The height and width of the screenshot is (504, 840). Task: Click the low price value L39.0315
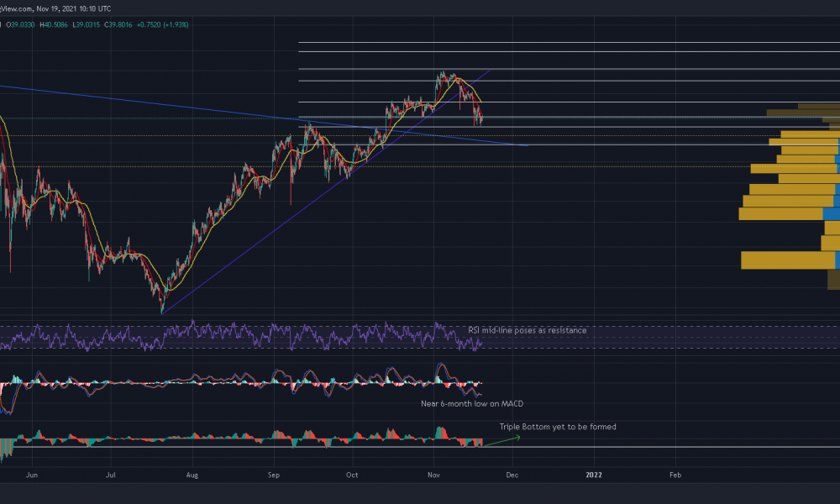point(87,24)
